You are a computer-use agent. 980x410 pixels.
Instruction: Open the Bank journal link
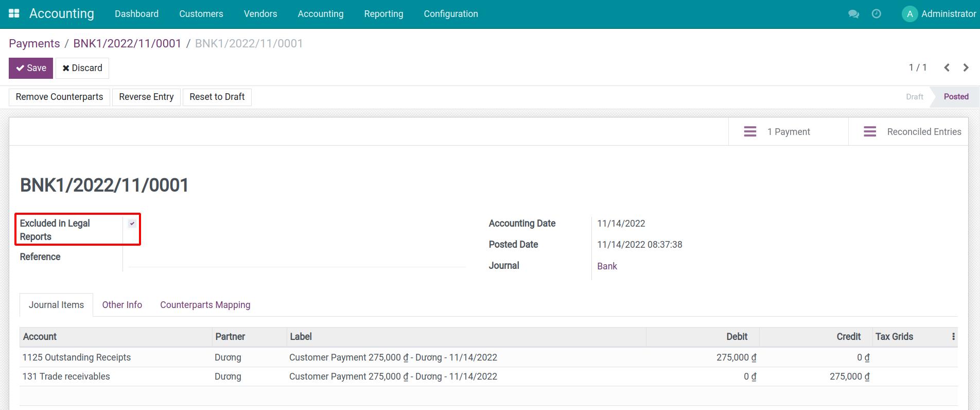607,266
